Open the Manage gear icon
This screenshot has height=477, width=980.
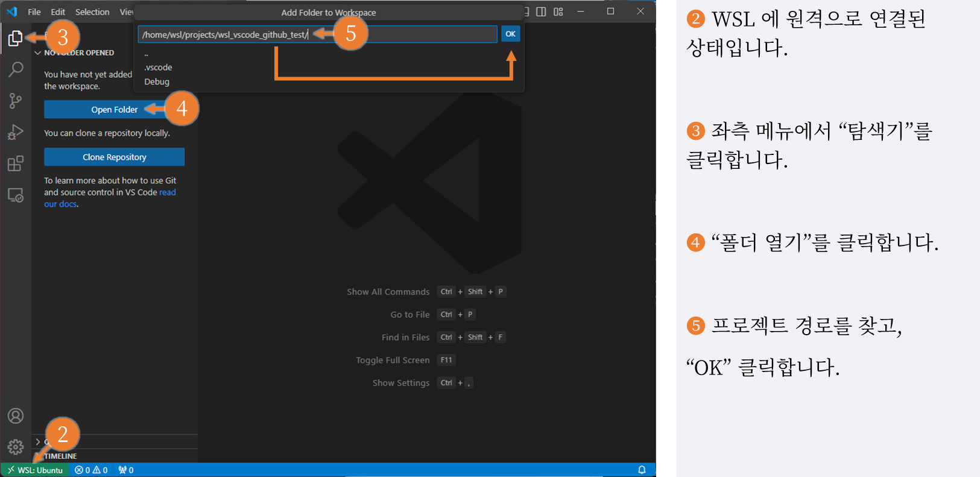point(16,447)
